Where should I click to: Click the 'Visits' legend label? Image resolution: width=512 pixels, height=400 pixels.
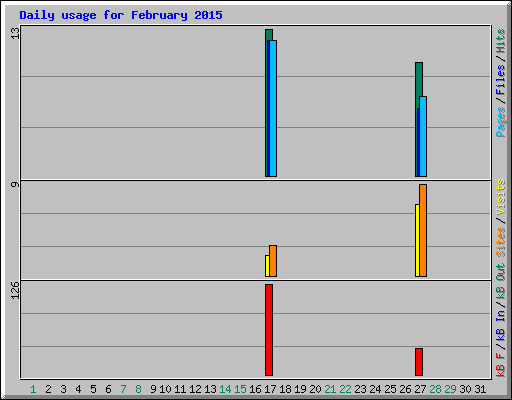pos(501,197)
